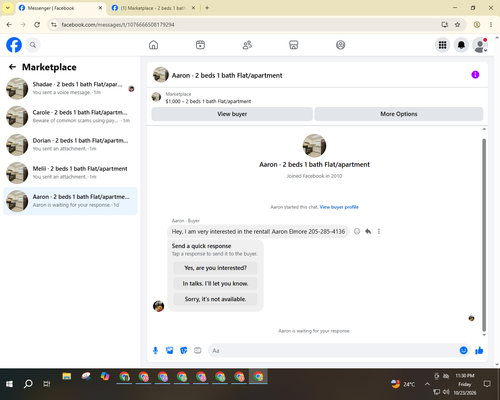This screenshot has height=400, width=500.
Task: Open the Marketplace storefront icon
Action: coord(293,45)
